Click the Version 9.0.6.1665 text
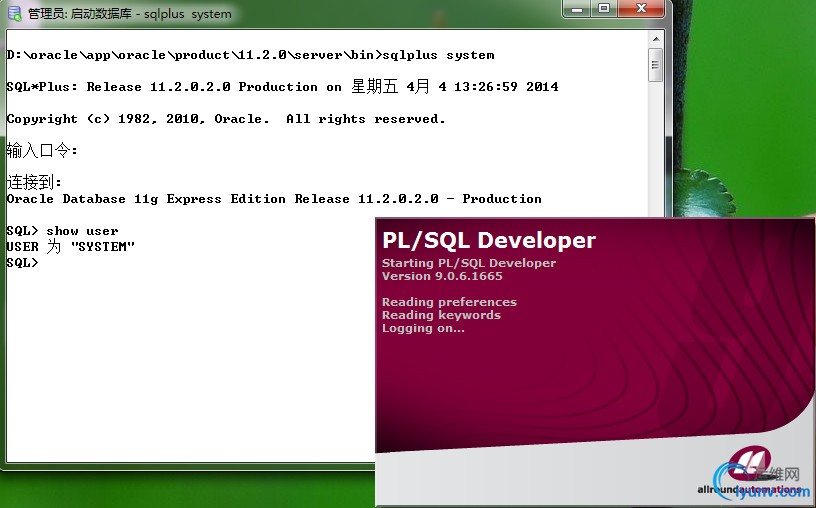Screen dimensions: 816x508 coord(442,276)
